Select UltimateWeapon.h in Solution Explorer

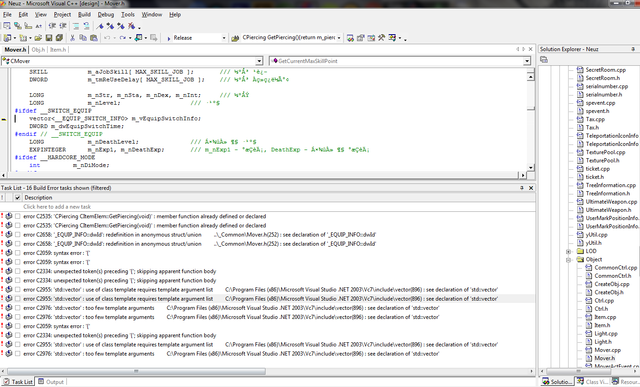click(x=608, y=210)
